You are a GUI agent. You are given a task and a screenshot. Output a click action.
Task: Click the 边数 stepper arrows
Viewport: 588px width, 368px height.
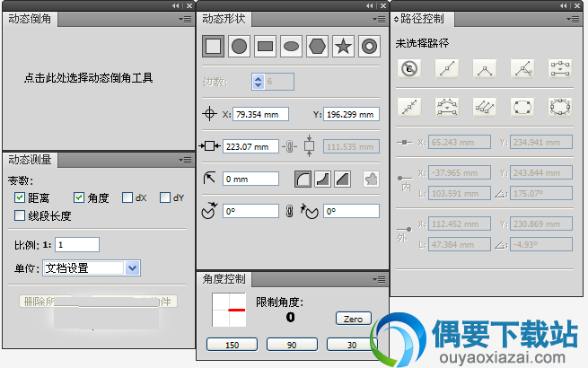click(258, 82)
